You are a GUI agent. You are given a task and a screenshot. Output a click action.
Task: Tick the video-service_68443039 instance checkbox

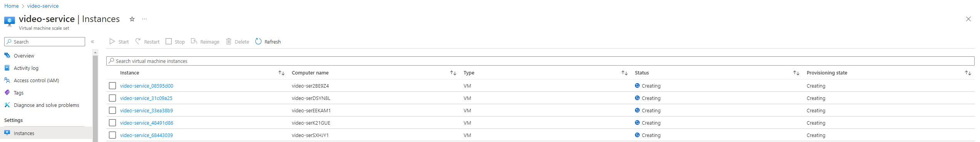[x=112, y=135]
